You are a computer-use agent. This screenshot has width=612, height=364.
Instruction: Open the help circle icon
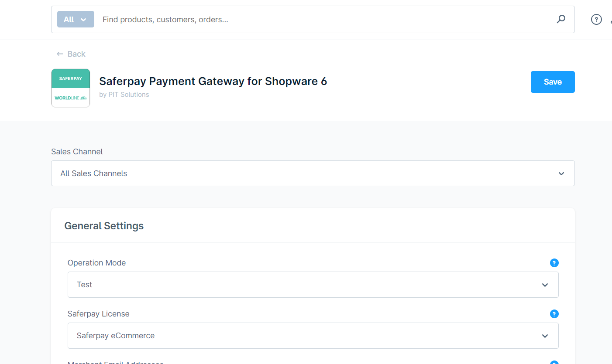coord(596,19)
